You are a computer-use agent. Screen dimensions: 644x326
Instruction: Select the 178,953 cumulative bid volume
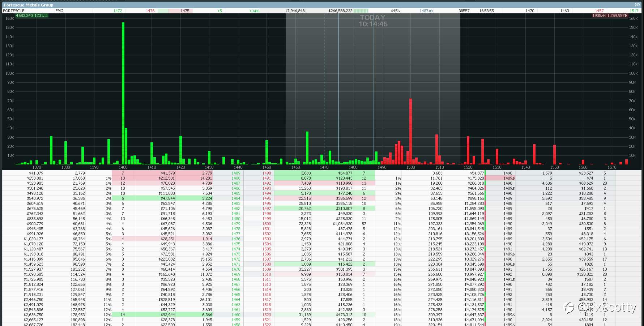tap(78, 315)
